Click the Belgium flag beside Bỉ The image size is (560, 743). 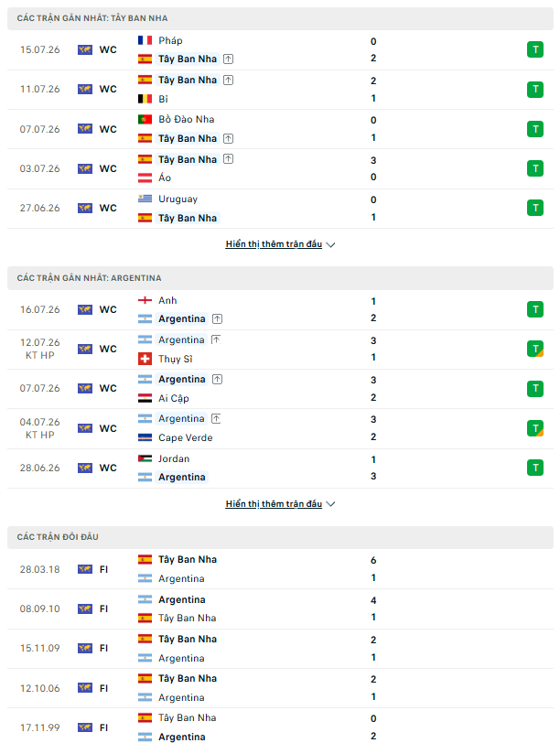(x=145, y=99)
